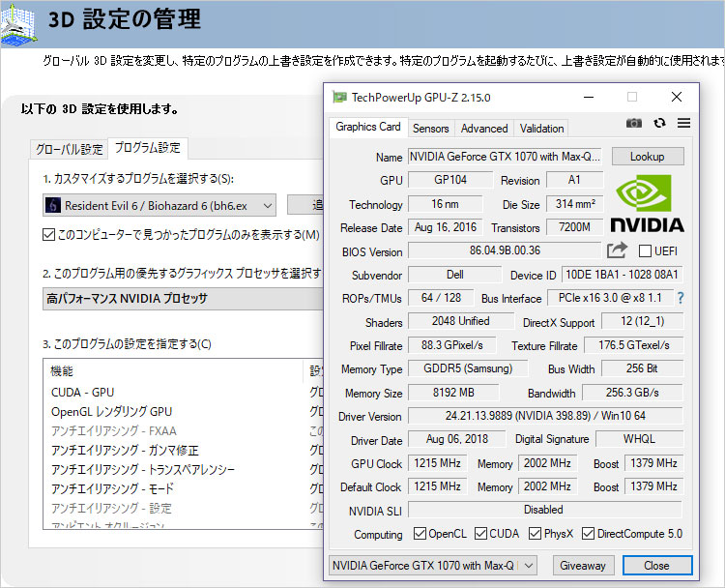Click the GPU name field

coord(506,157)
